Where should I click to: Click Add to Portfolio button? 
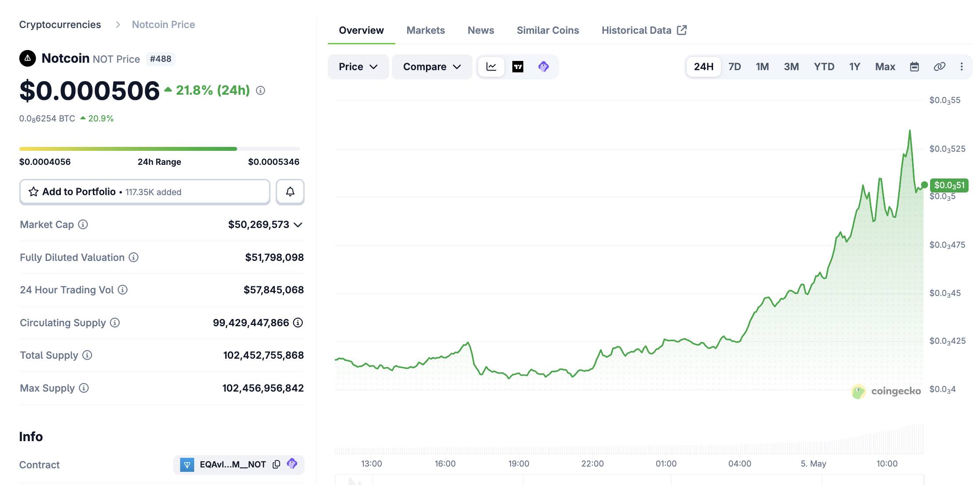coord(145,192)
